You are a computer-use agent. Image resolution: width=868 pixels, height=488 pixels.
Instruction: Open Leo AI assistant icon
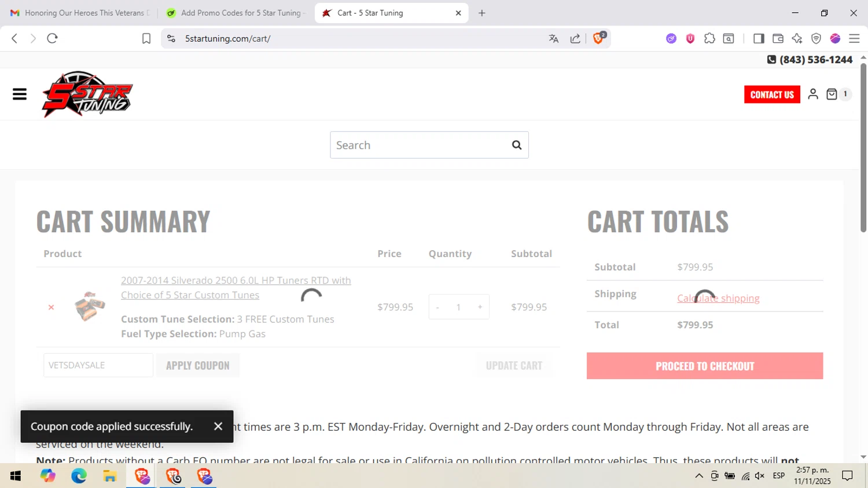(797, 38)
